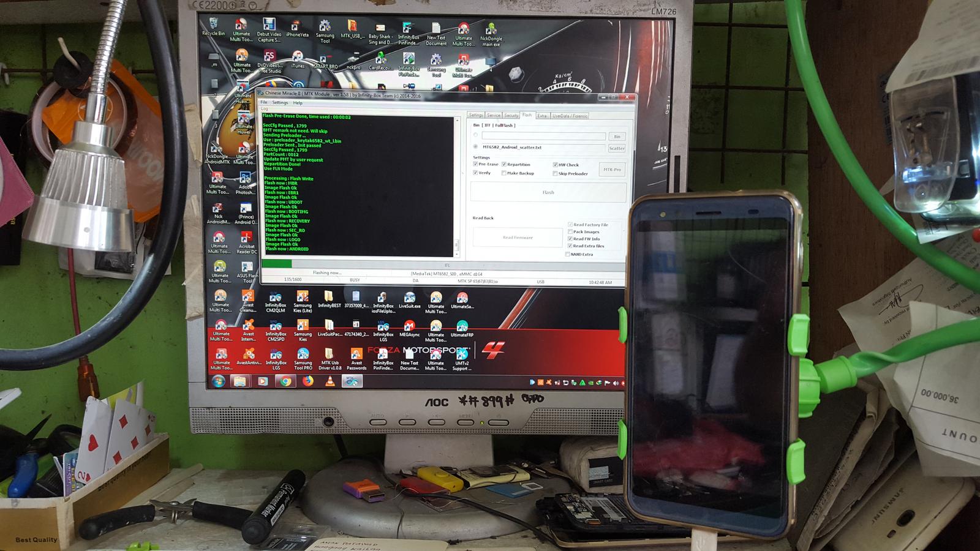
Task: Open the Windows Start button
Action: (x=218, y=381)
